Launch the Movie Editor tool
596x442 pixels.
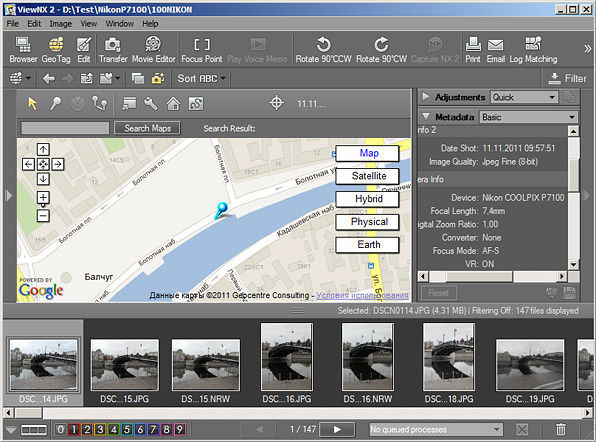pos(153,44)
